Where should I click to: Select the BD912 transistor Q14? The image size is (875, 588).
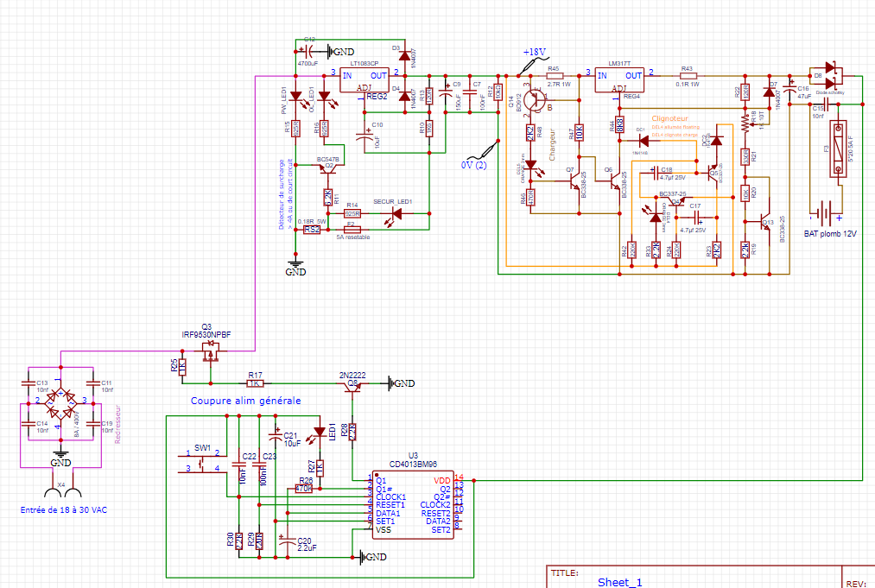[x=535, y=100]
